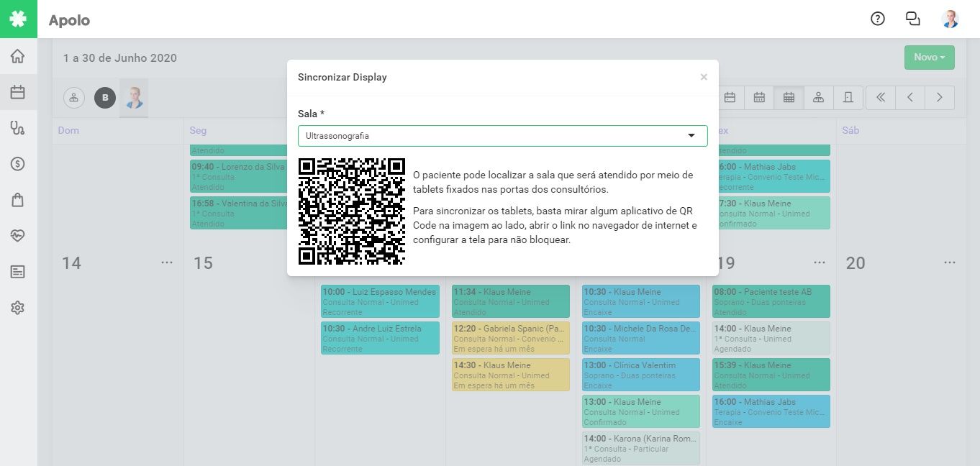Open 14:00 Karona appointment

pos(641,449)
